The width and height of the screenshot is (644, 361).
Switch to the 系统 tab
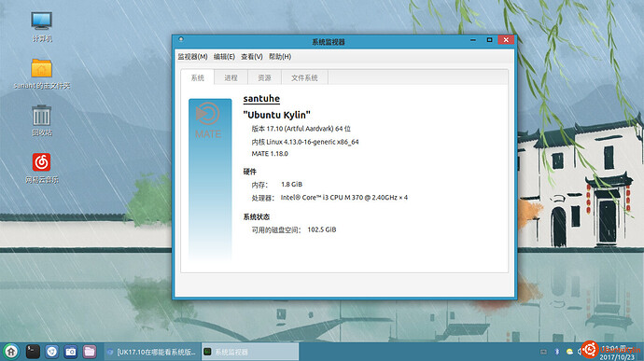198,77
